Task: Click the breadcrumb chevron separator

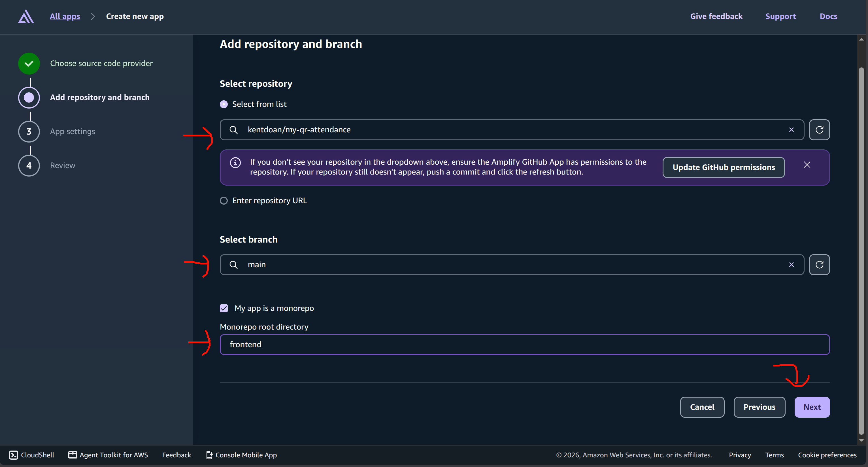Action: pos(93,16)
